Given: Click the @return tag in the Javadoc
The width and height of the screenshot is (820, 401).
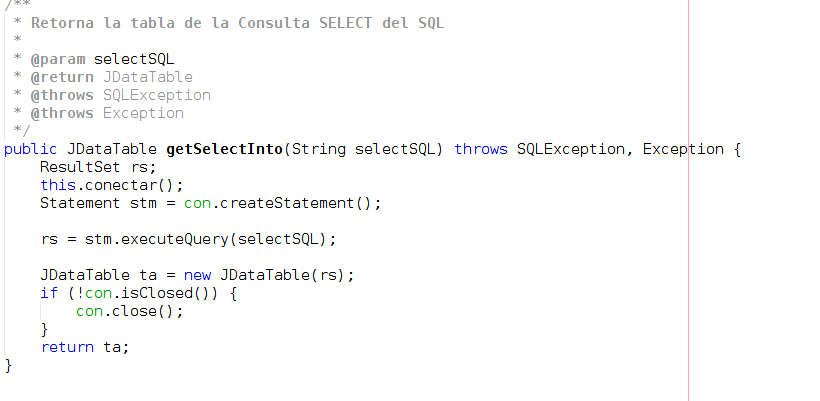Looking at the screenshot, I should (x=62, y=77).
